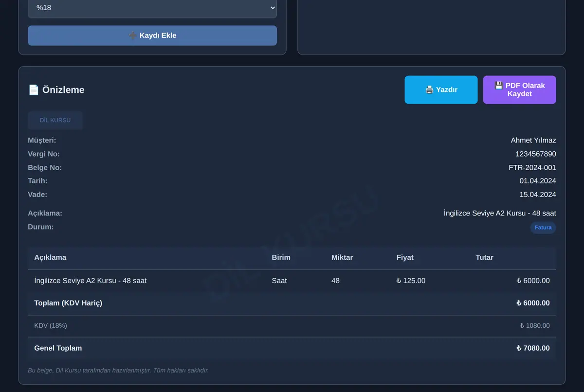Click the footer note about Dil Kursu

click(x=118, y=370)
